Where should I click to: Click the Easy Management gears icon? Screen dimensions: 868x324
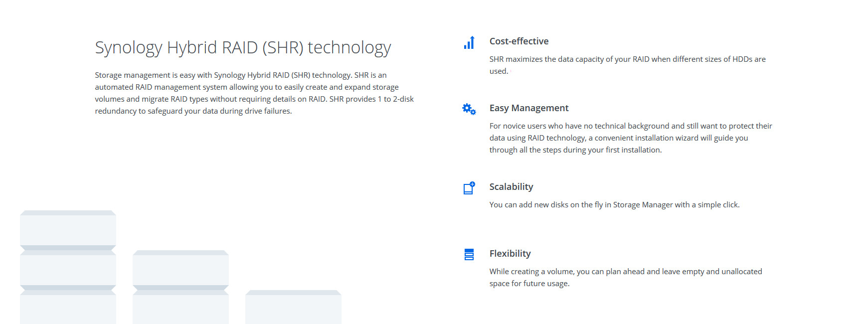[x=469, y=109]
